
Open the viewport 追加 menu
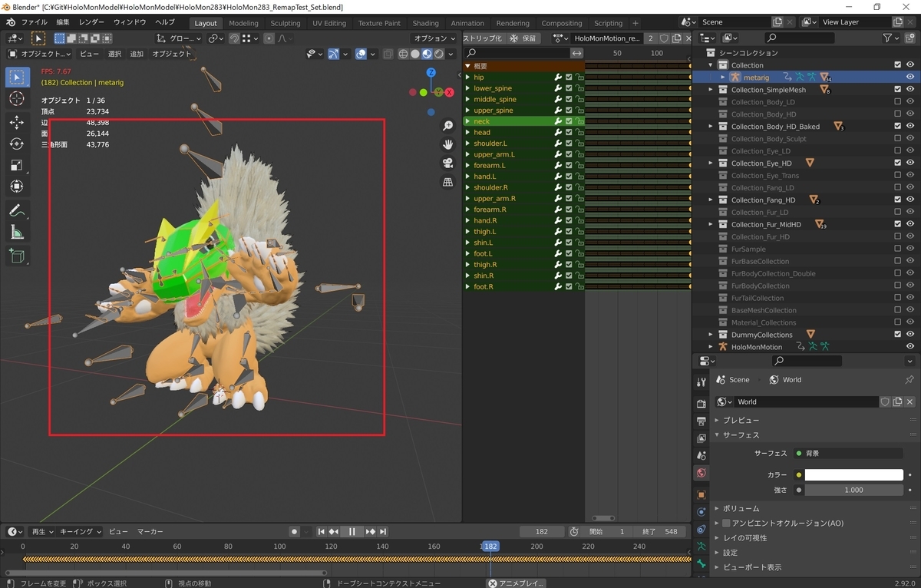click(x=137, y=54)
